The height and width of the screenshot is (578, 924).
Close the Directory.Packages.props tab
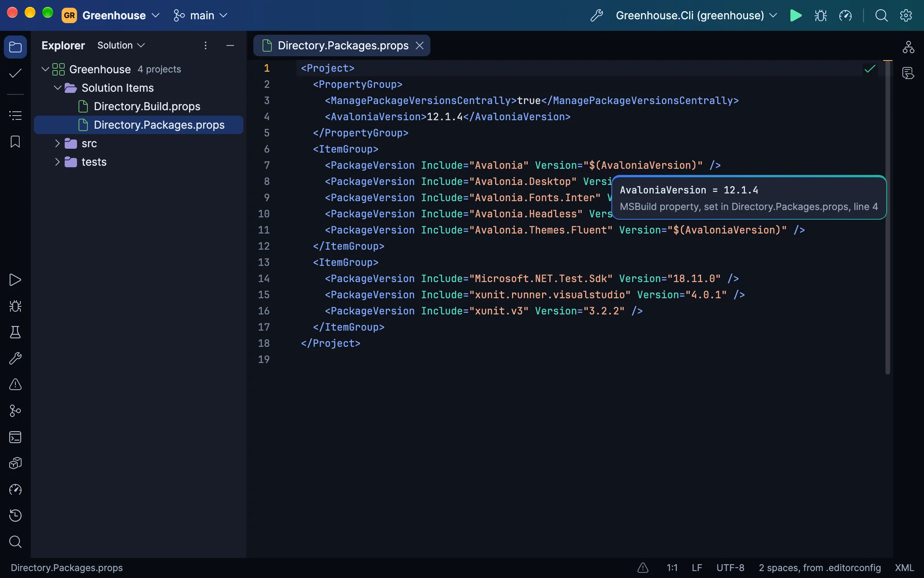click(x=420, y=45)
